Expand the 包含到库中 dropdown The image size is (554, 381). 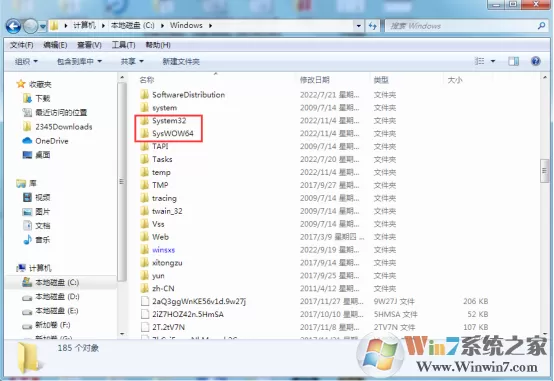(79, 61)
